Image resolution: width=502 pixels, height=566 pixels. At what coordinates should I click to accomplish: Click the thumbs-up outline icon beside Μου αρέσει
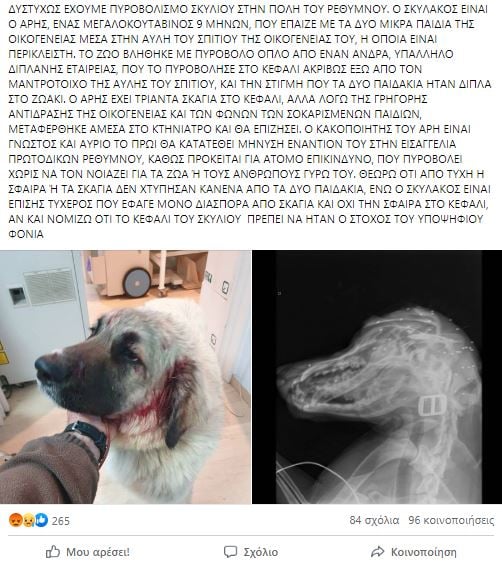coord(53,552)
